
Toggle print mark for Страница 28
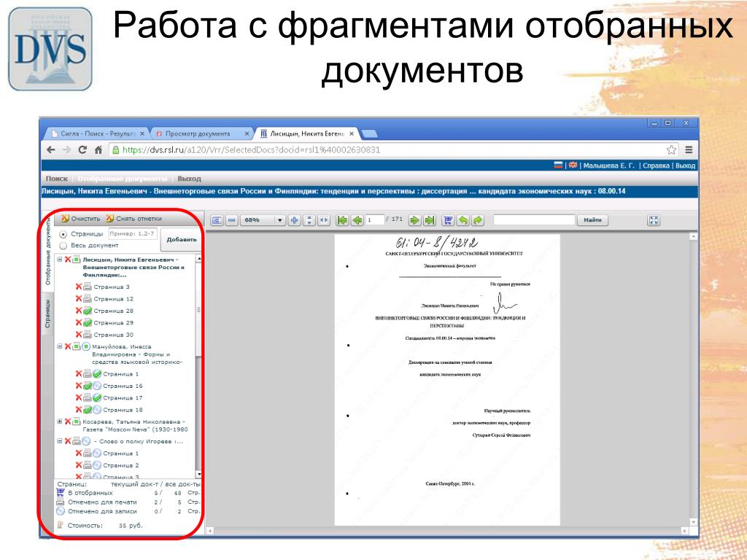pos(88,311)
